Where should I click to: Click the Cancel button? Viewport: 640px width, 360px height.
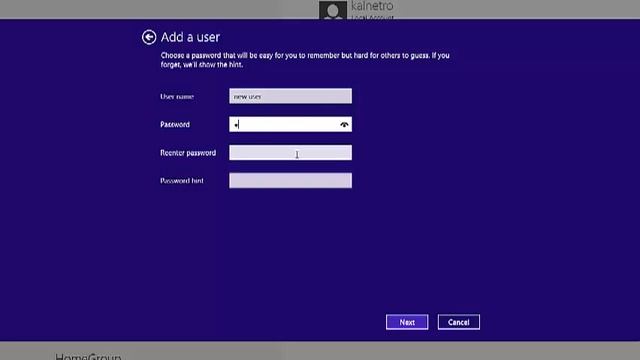pos(459,322)
